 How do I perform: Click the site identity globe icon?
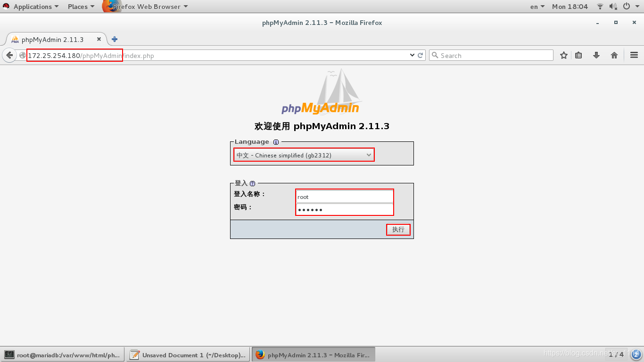(22, 55)
